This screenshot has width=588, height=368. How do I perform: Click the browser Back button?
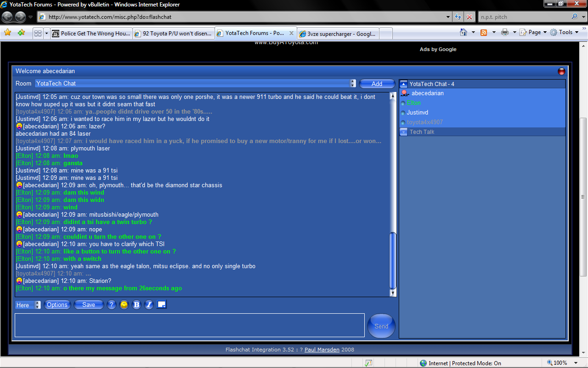tap(7, 17)
